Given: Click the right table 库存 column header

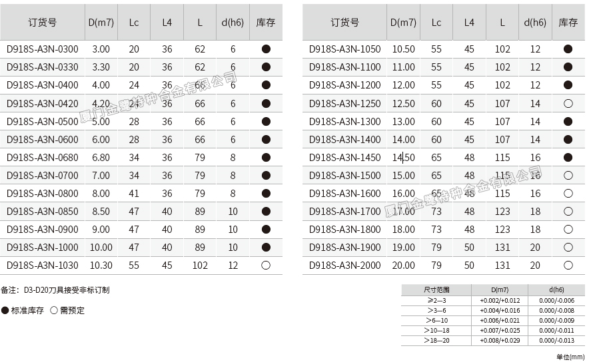Looking at the screenshot, I should click(x=568, y=23).
